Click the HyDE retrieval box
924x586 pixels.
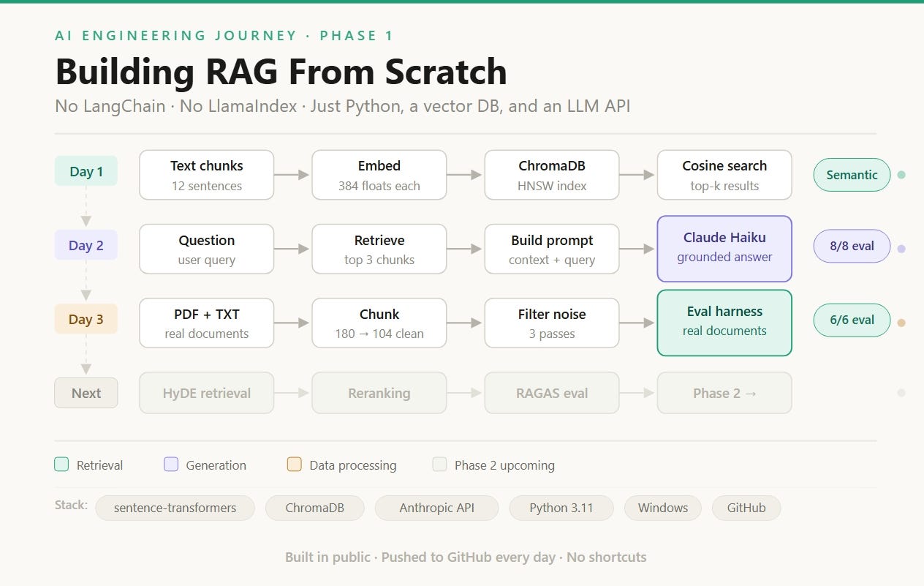click(x=207, y=393)
